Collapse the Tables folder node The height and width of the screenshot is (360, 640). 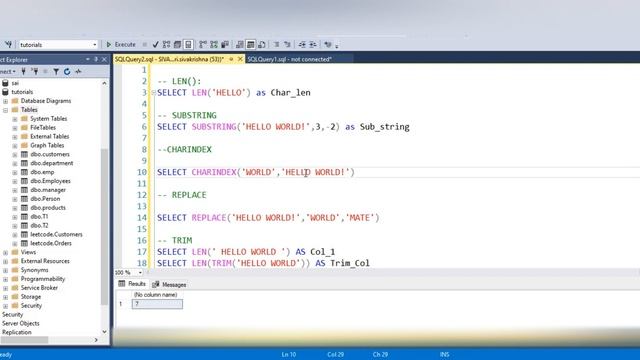click(x=5, y=110)
